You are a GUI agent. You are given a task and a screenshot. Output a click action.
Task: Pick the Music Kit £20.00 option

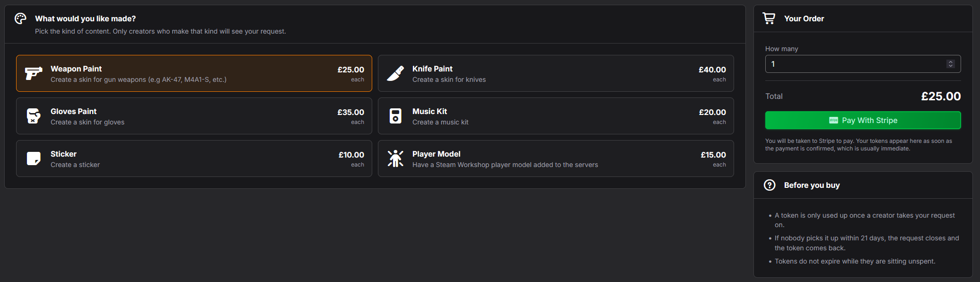pos(556,116)
